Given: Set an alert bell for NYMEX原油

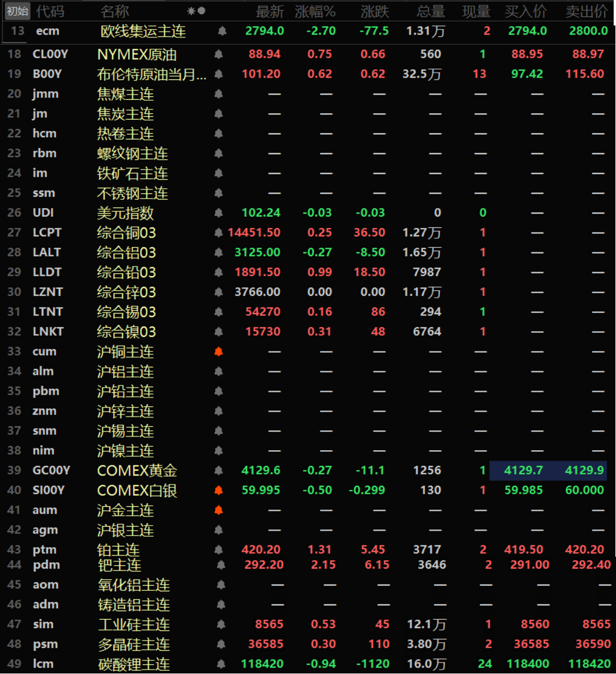Looking at the screenshot, I should coord(218,54).
